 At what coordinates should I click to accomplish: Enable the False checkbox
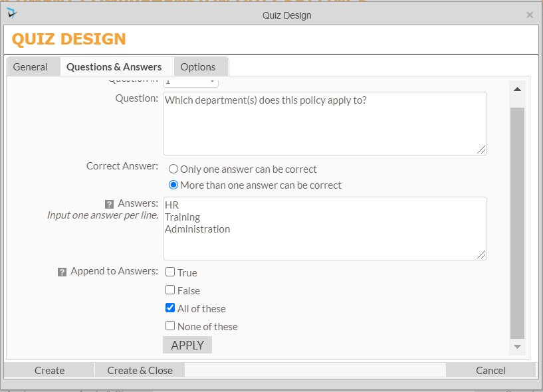tap(171, 290)
